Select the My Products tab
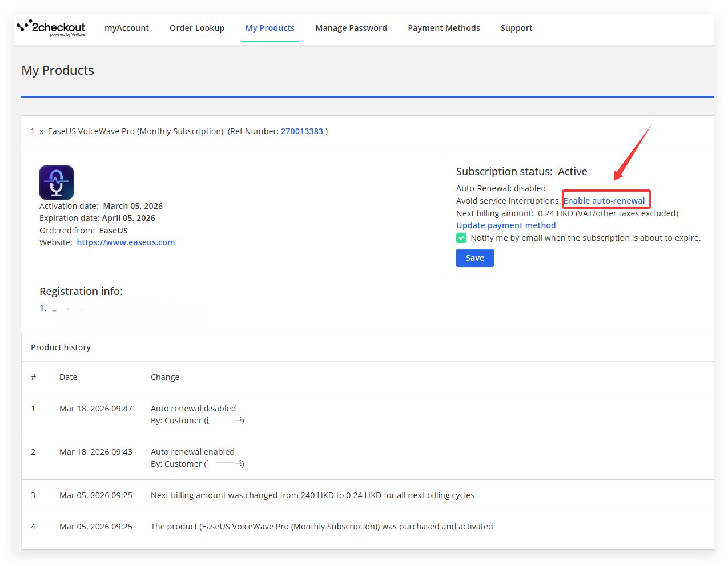Image resolution: width=728 pixels, height=566 pixels. pos(270,28)
